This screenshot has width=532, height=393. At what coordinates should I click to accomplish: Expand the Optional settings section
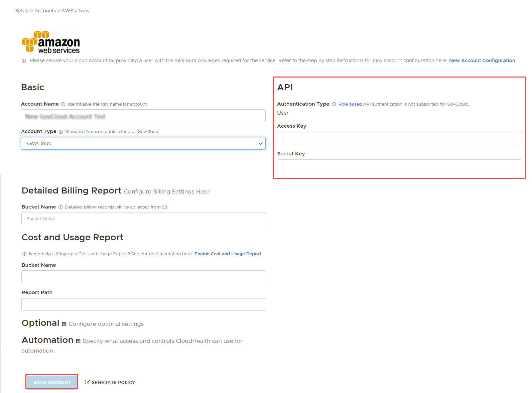(64, 324)
